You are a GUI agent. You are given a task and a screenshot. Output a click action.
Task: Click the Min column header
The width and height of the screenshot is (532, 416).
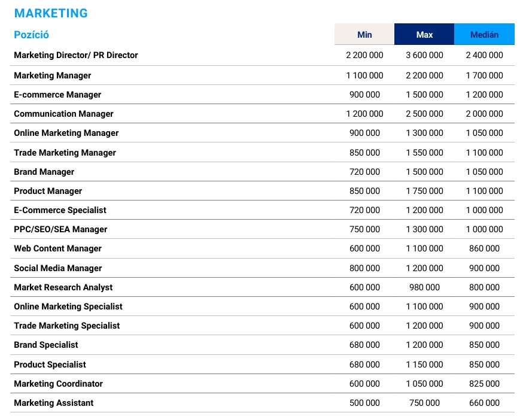(x=364, y=35)
